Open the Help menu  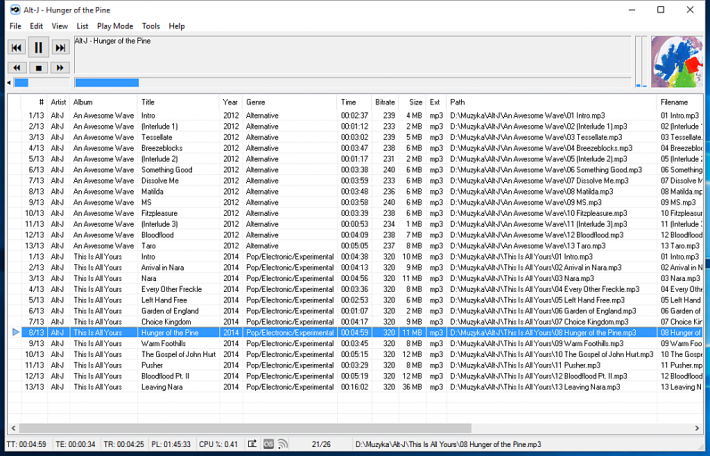coord(177,26)
